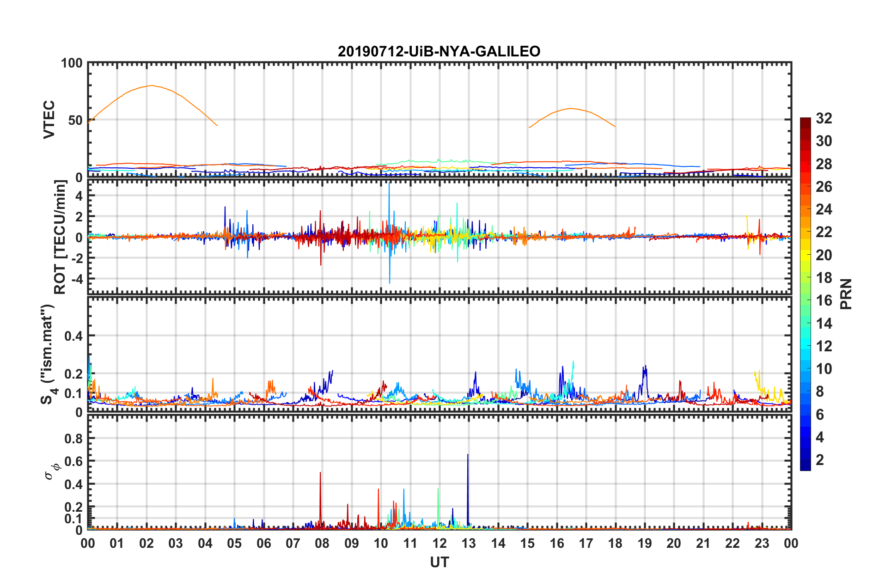This screenshot has width=879, height=588.
Task: Click the UT axis tick label 03
Action: 176,543
